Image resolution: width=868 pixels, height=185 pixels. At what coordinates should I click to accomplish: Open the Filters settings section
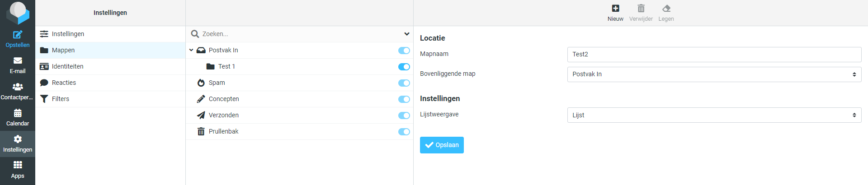[x=60, y=99]
